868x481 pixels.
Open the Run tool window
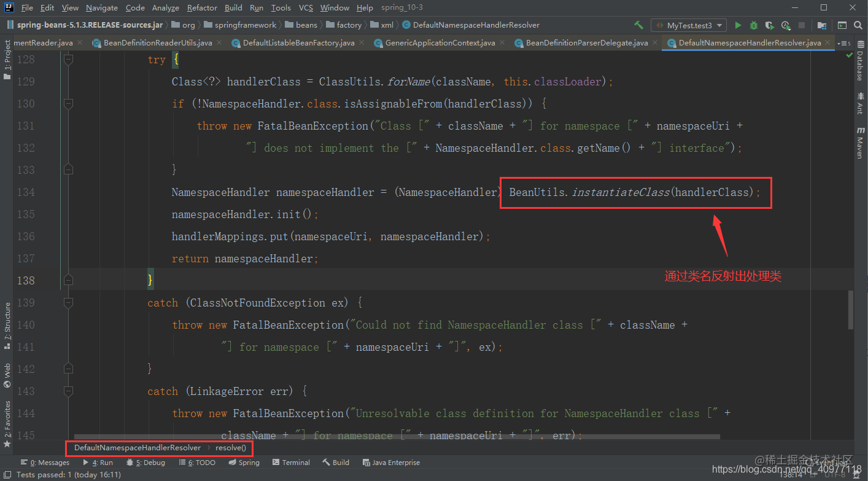click(98, 463)
